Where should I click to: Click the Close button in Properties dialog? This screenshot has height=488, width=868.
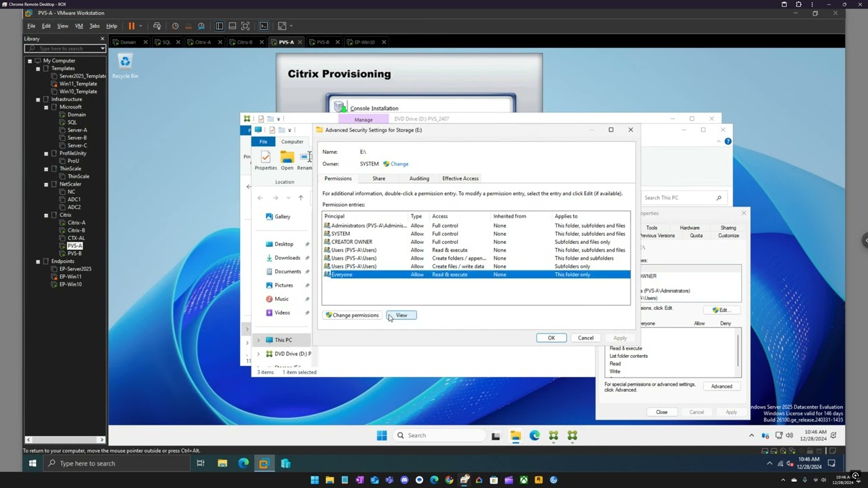pyautogui.click(x=662, y=412)
